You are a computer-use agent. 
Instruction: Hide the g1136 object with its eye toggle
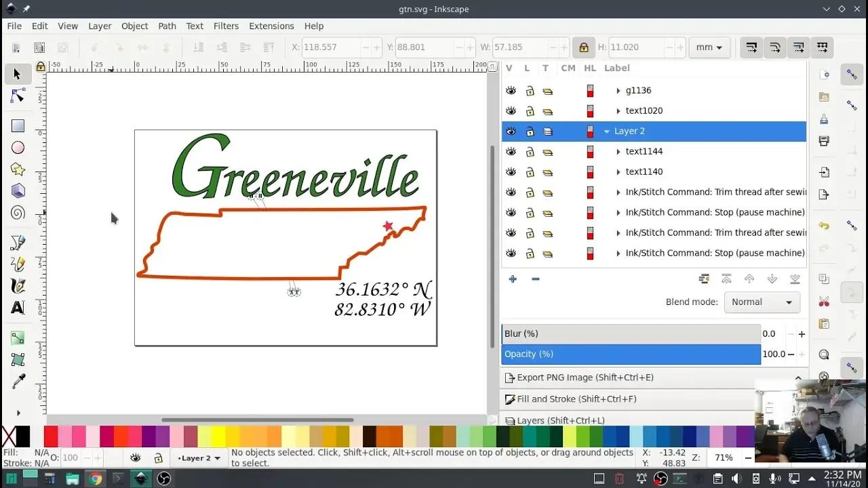pos(511,90)
